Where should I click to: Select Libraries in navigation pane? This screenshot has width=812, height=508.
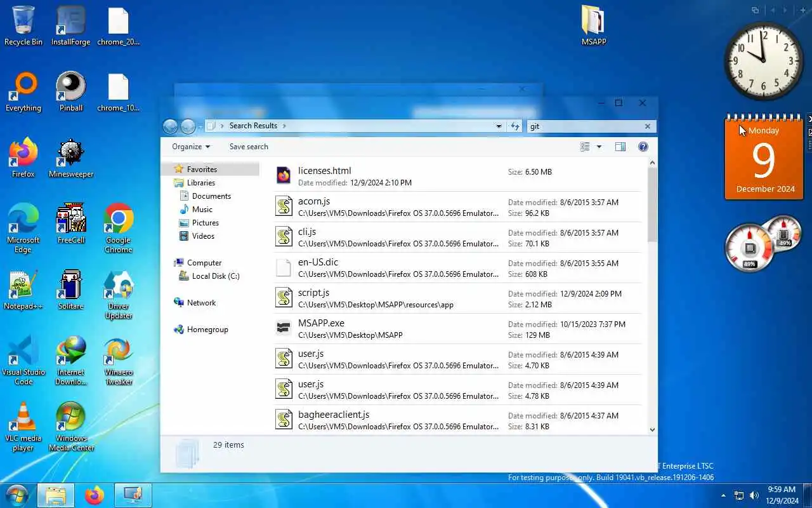(200, 183)
